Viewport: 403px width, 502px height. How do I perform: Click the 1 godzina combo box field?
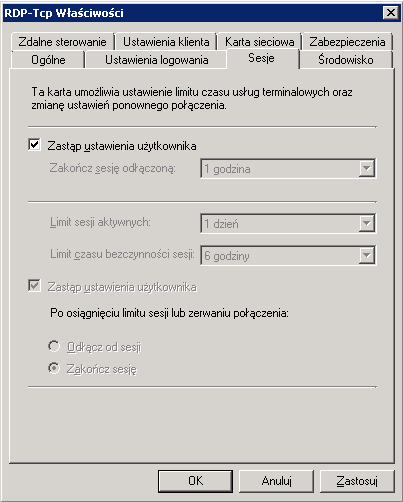[x=288, y=169]
